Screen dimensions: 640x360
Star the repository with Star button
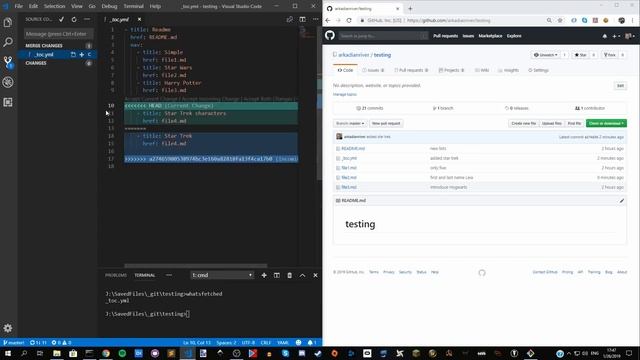pos(580,55)
